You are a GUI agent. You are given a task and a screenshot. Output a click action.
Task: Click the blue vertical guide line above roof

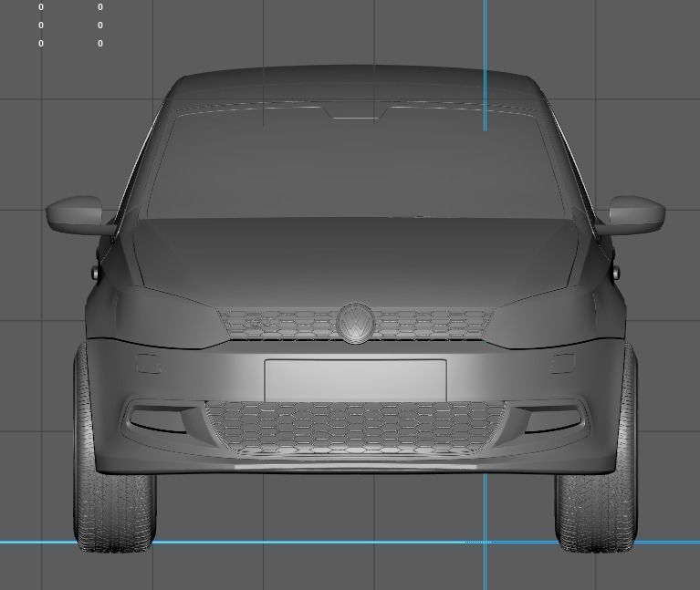(486, 66)
